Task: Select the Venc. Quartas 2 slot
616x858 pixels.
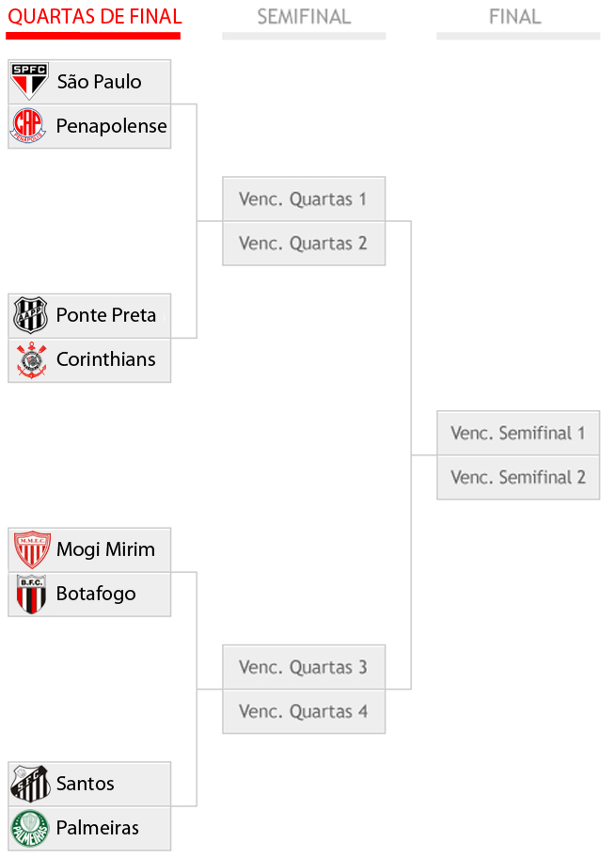Action: click(304, 244)
